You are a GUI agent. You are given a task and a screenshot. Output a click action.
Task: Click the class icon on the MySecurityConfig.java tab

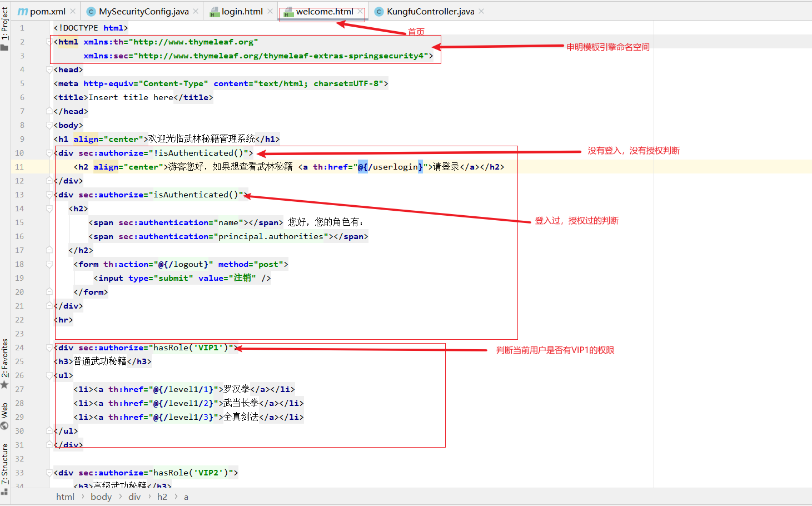91,12
